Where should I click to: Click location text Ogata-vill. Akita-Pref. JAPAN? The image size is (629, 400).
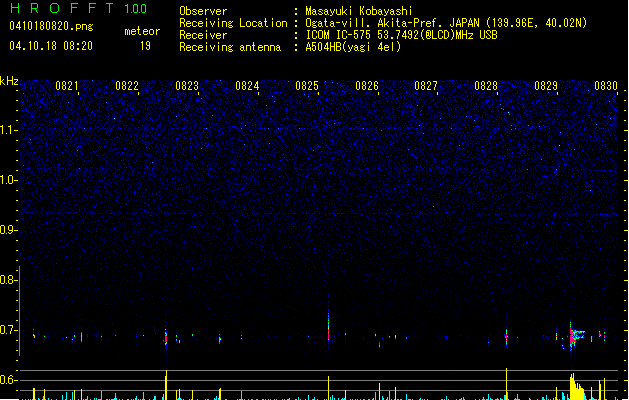tap(392, 23)
